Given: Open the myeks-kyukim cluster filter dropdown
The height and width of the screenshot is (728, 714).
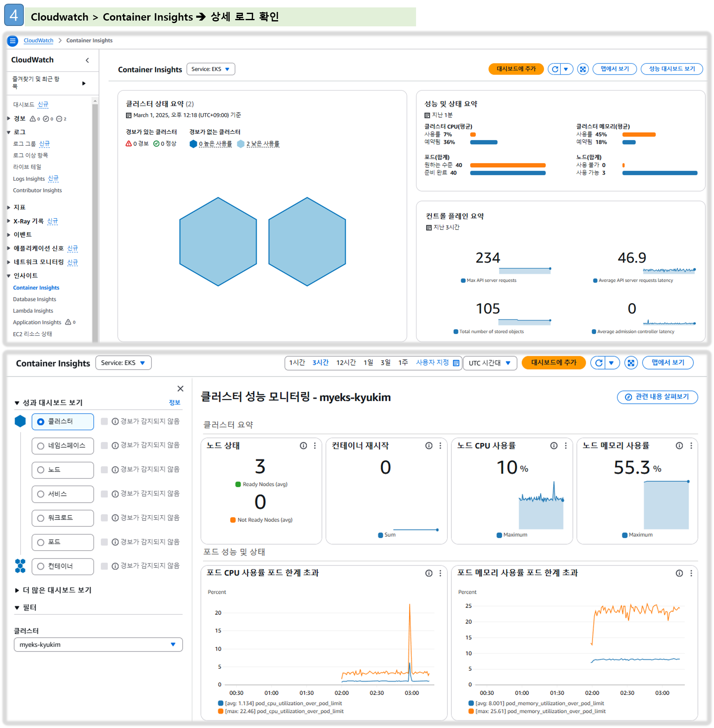Looking at the screenshot, I should pos(98,644).
